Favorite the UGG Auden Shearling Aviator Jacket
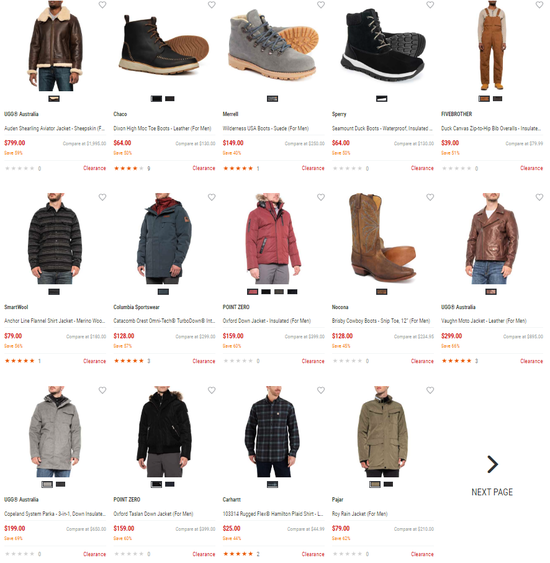550x563 pixels. [102, 5]
